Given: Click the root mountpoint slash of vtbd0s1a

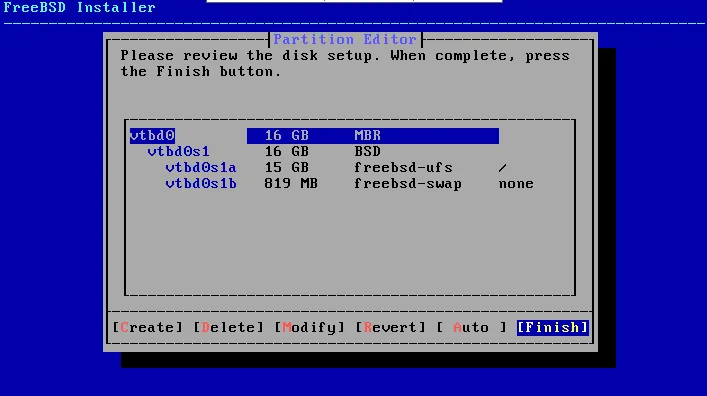Looking at the screenshot, I should (x=503, y=168).
